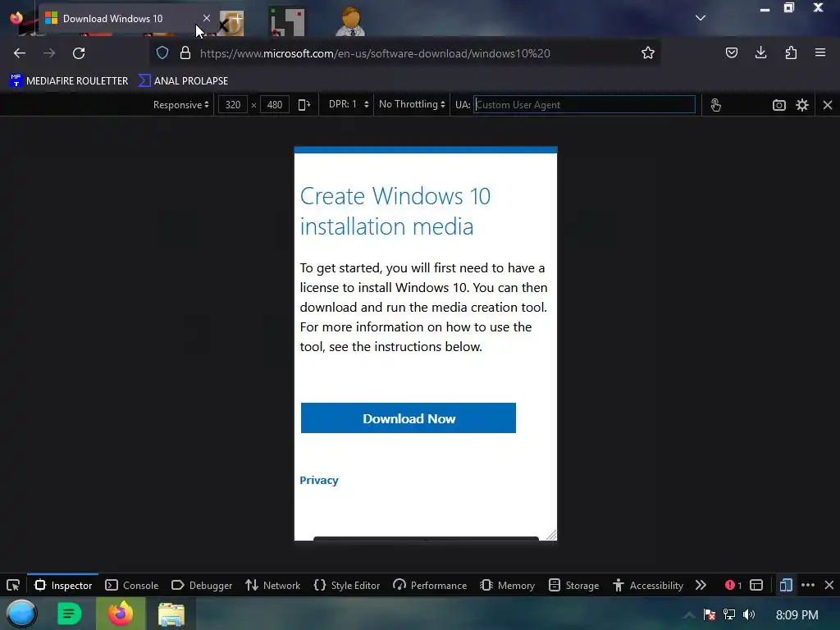Screen dimensions: 840x630
Task: Show the error count badge
Action: [733, 585]
